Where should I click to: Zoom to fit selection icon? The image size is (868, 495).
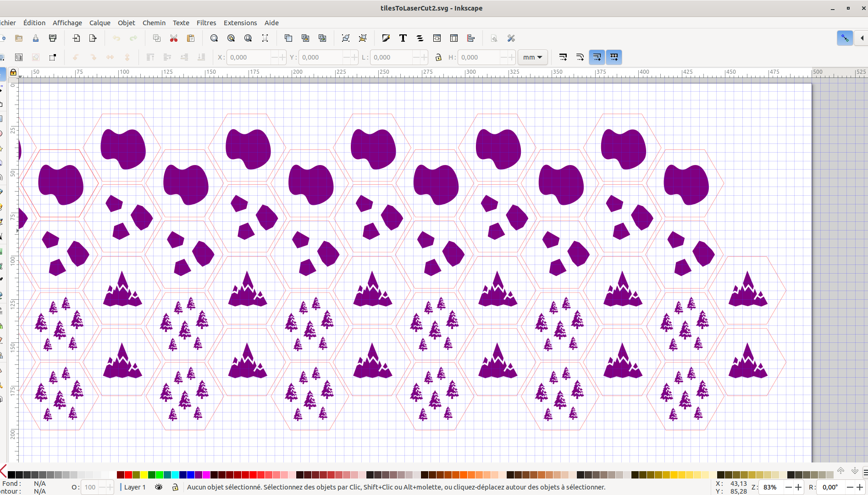[214, 38]
